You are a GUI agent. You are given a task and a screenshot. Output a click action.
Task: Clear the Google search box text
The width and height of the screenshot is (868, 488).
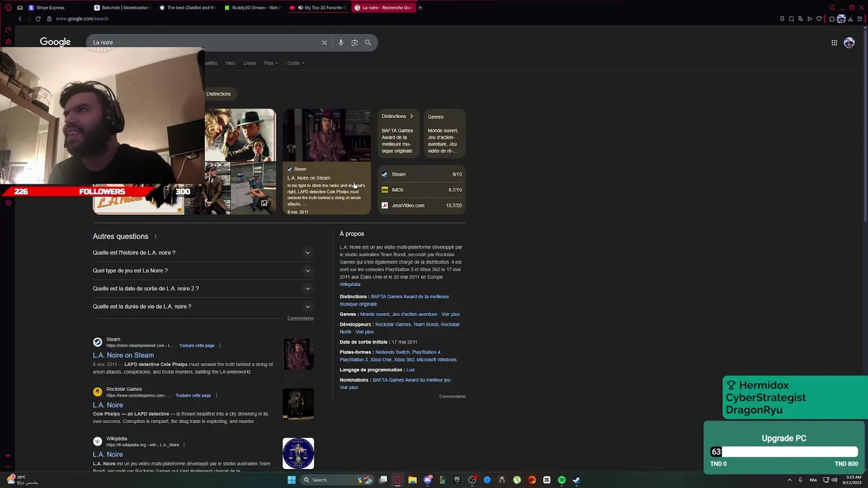tap(324, 43)
